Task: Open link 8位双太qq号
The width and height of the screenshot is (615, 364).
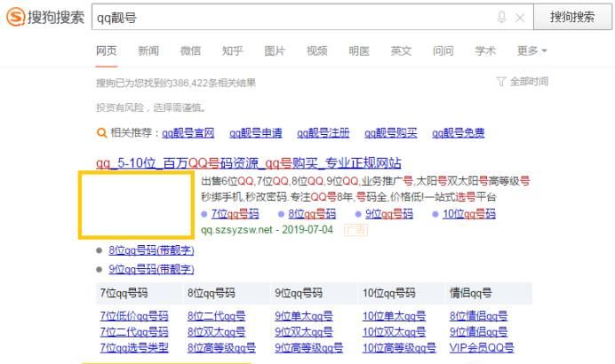Action: point(217,332)
